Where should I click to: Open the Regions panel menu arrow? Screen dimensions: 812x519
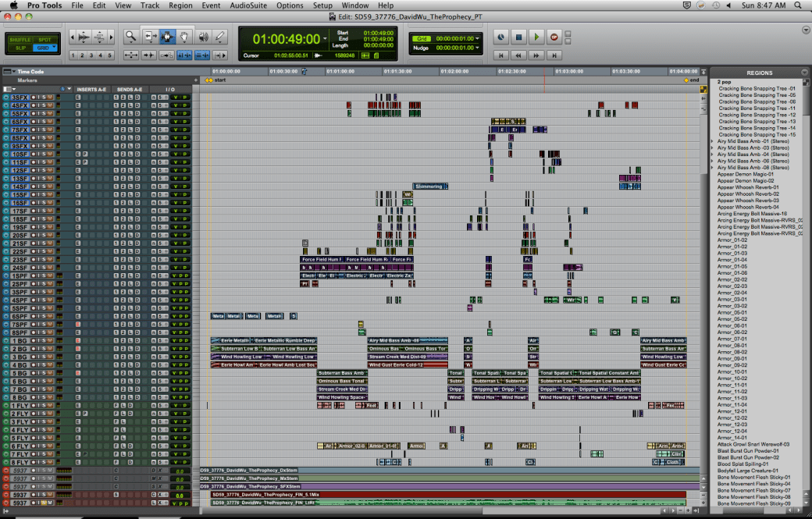click(x=804, y=73)
